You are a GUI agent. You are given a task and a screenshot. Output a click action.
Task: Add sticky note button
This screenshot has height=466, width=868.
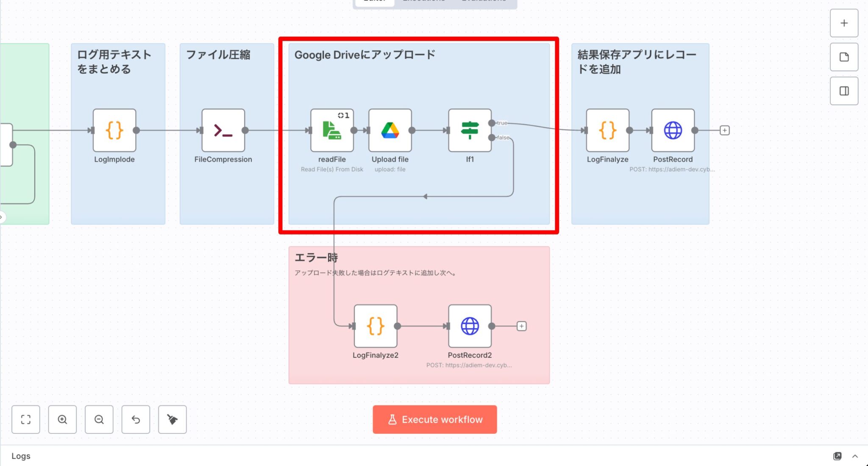tap(844, 57)
